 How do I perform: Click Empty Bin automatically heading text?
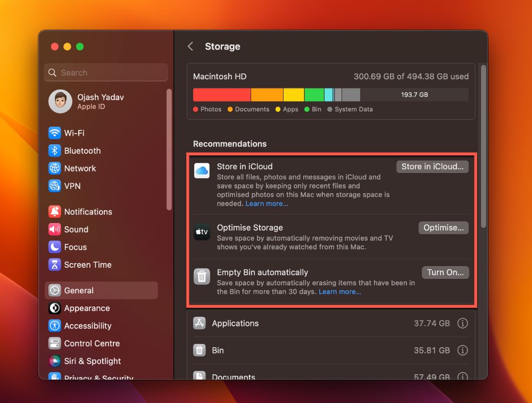[x=263, y=272]
